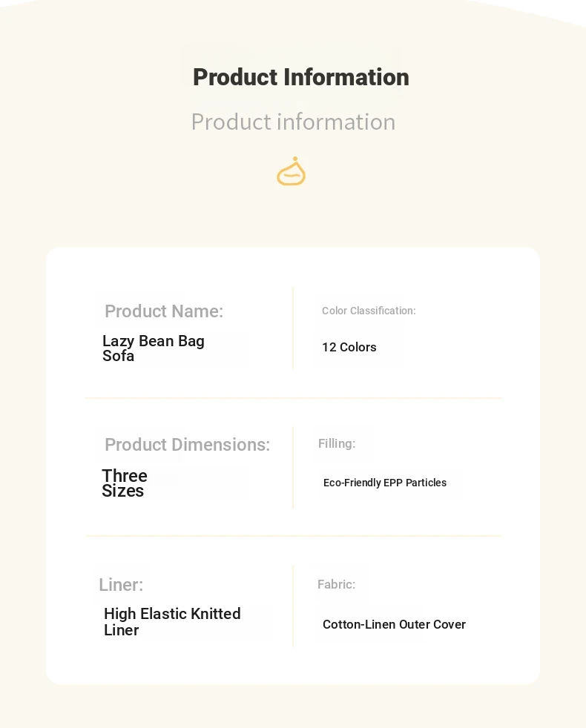Image resolution: width=586 pixels, height=728 pixels.
Task: Select the Color Classification: label
Action: pos(369,311)
